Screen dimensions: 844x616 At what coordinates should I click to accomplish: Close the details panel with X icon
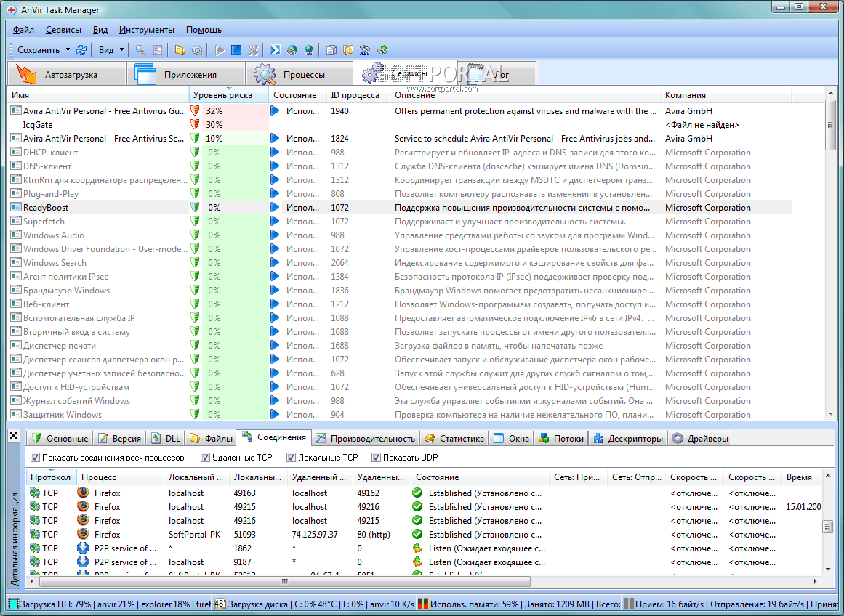[14, 436]
